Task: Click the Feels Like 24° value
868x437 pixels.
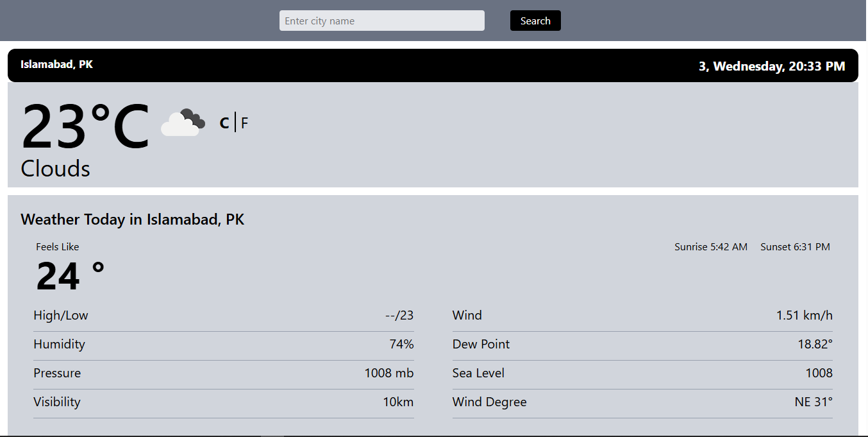Action: coord(69,276)
